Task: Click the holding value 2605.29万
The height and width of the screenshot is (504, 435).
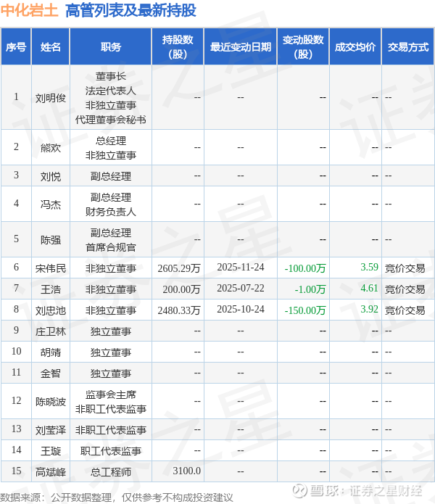Action: point(179,268)
